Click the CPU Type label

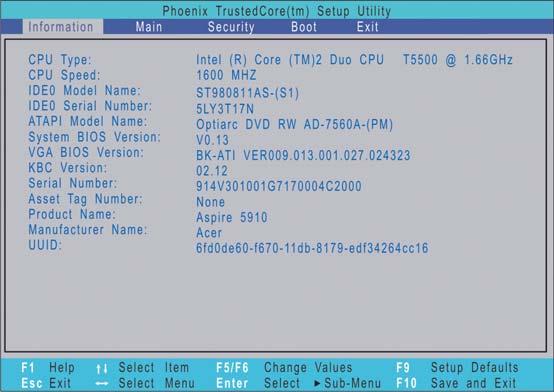pyautogui.click(x=60, y=59)
